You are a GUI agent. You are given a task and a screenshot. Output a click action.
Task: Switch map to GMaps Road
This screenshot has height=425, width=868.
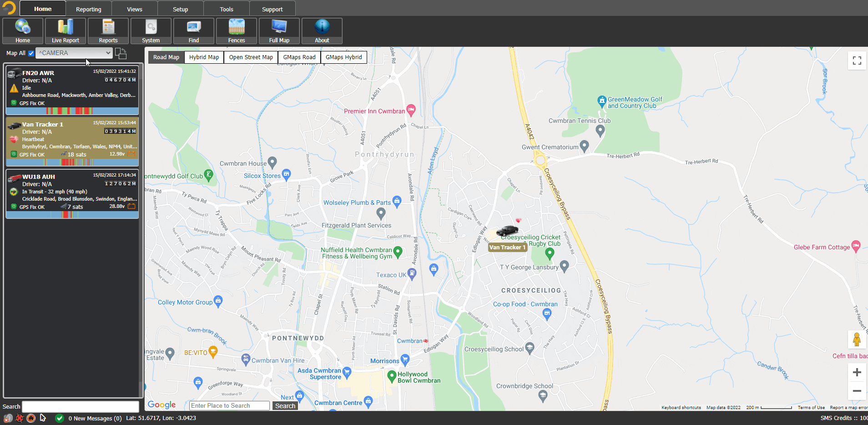point(299,57)
